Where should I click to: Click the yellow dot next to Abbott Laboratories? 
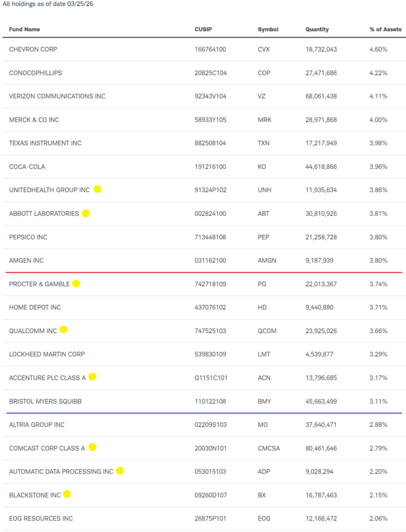point(86,213)
